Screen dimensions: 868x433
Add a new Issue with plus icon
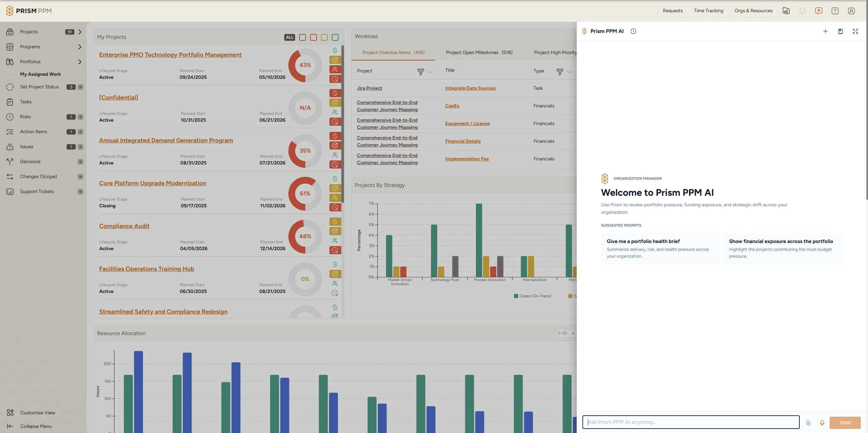pos(80,147)
